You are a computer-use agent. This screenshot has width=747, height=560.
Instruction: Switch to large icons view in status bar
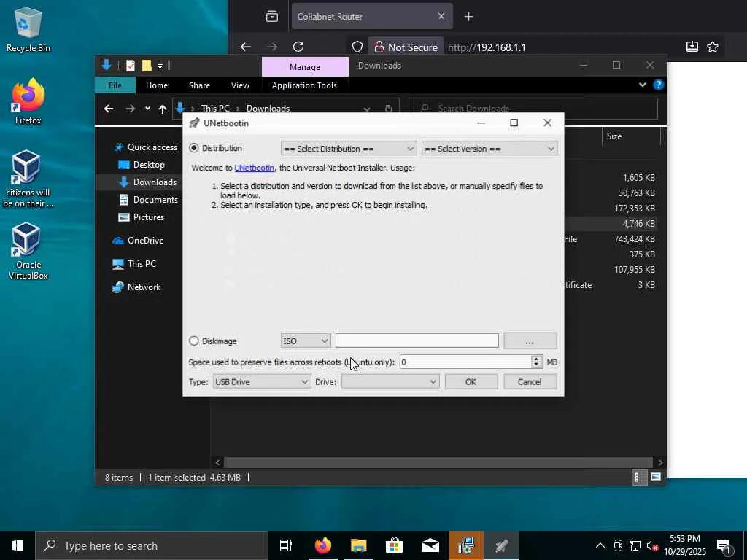click(656, 477)
